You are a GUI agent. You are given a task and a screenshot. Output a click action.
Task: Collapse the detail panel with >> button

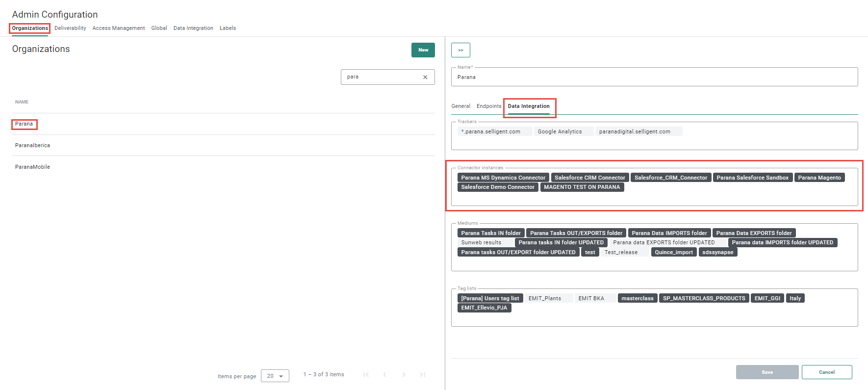click(x=460, y=50)
